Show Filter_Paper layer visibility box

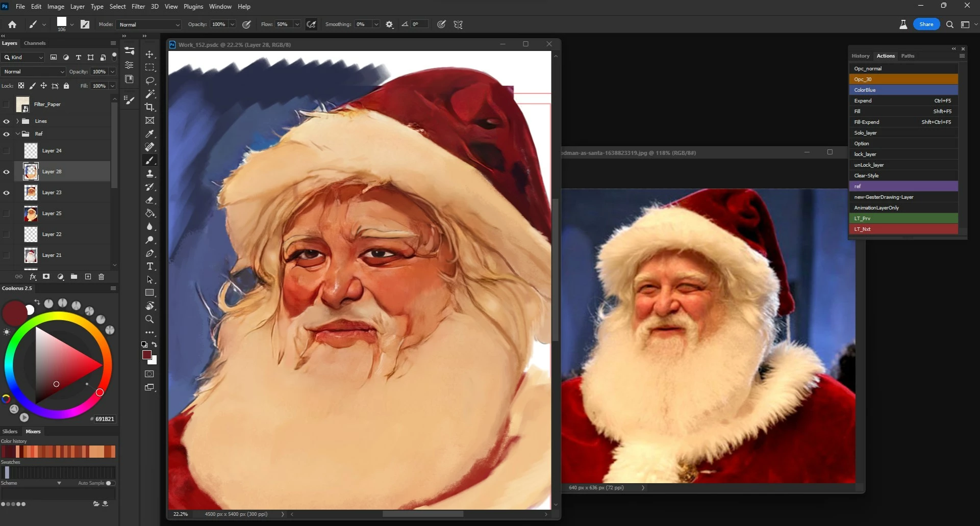pyautogui.click(x=6, y=104)
